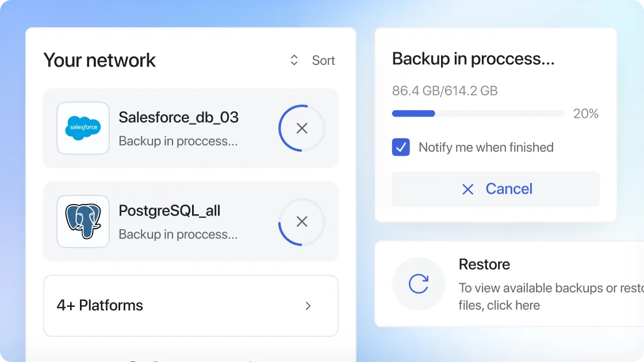The width and height of the screenshot is (644, 362).
Task: Click the Salesforce cloud logo icon
Action: [x=83, y=128]
